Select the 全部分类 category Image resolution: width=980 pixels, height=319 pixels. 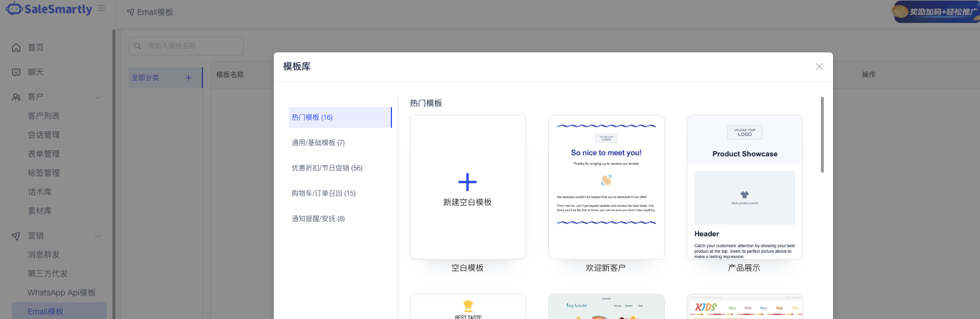(x=165, y=78)
